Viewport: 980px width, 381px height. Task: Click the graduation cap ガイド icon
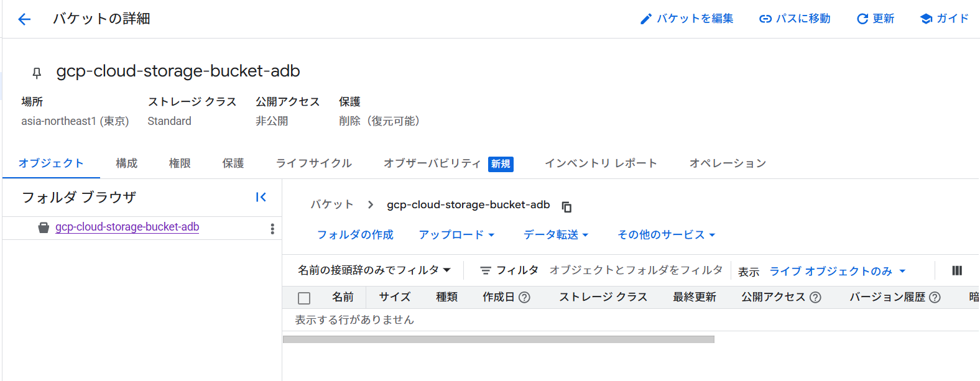(x=926, y=19)
